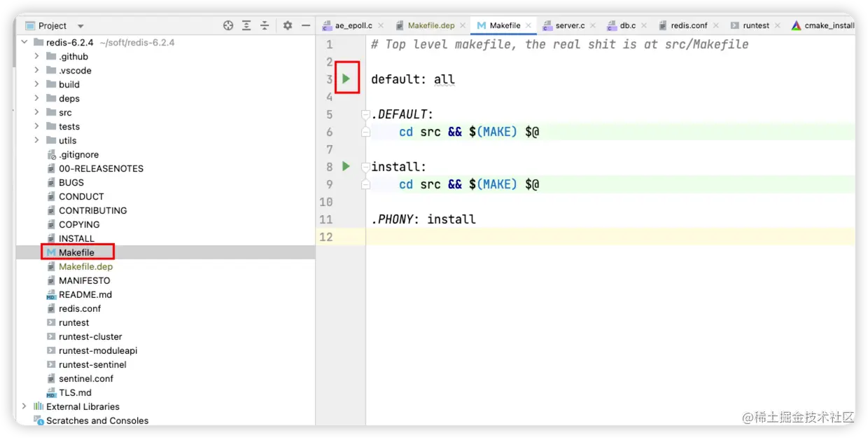Viewport: 868px width, 438px height.
Task: Select sentinel.conf file
Action: pyautogui.click(x=85, y=378)
